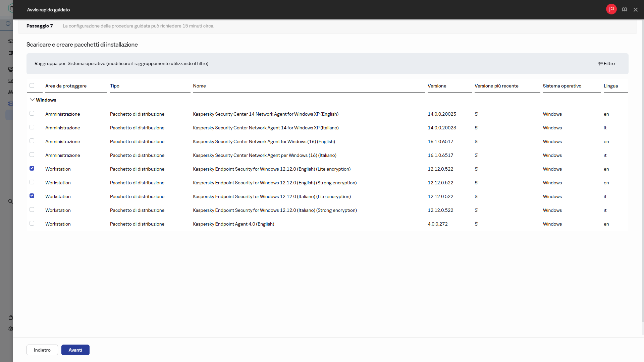Click the Avanti button
Image resolution: width=644 pixels, height=362 pixels.
(75, 350)
